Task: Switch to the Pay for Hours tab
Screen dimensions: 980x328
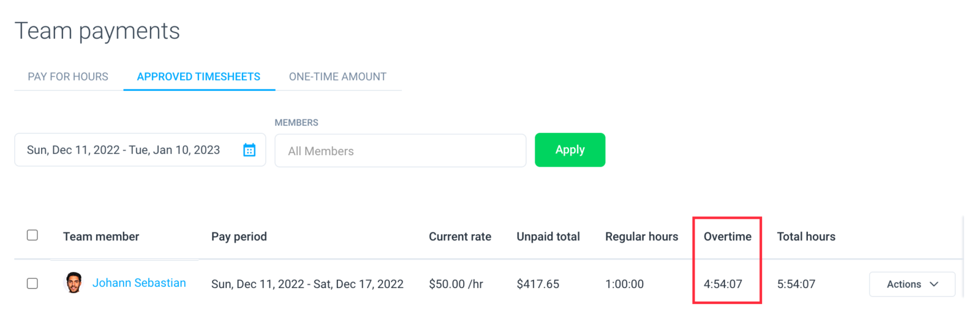Action: coord(68,77)
